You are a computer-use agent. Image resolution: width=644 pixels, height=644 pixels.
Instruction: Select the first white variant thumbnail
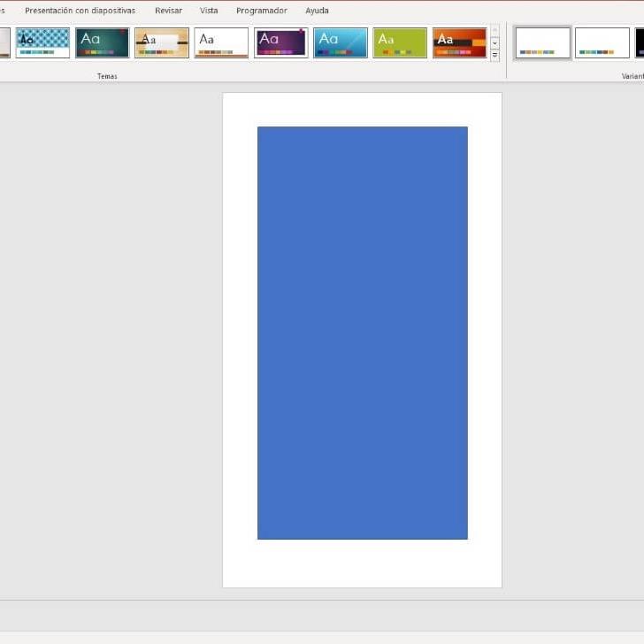542,42
